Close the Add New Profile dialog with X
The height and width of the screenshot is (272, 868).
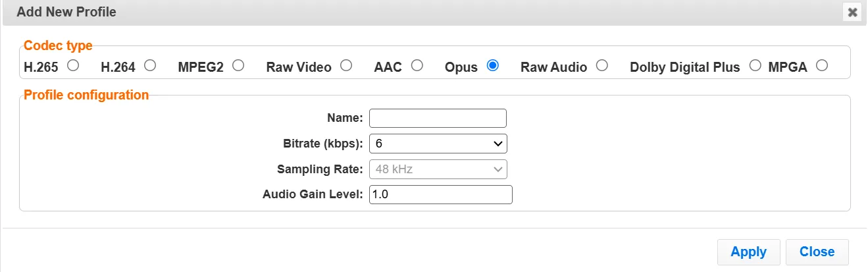[x=852, y=12]
